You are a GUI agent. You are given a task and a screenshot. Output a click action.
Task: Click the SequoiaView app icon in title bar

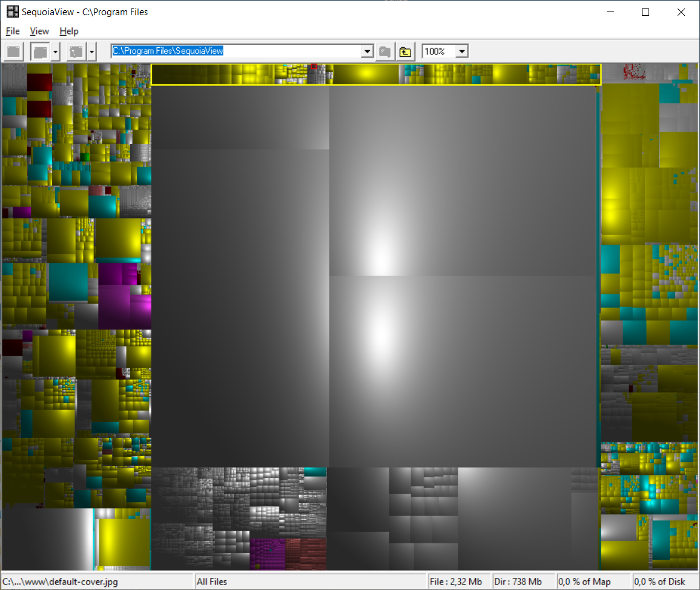point(12,12)
